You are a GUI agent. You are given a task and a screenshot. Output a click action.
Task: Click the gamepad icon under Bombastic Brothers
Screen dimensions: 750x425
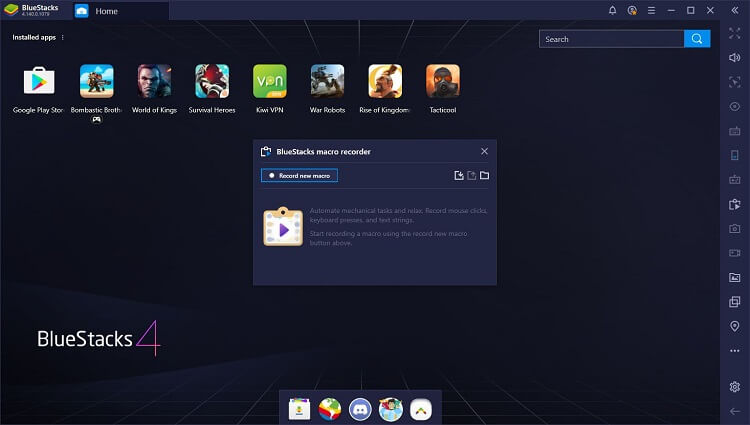click(97, 120)
